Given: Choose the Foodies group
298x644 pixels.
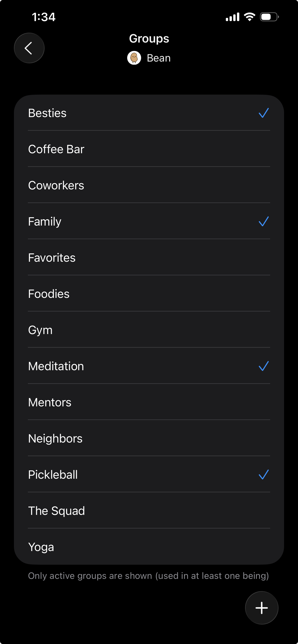Looking at the screenshot, I should point(149,294).
